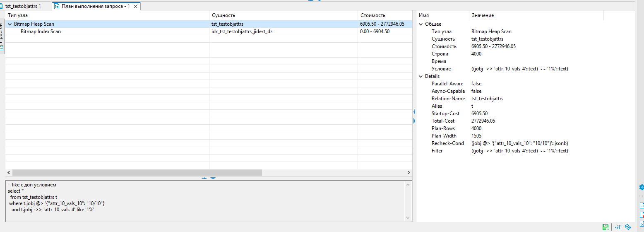Image resolution: width=644 pixels, height=232 pixels.
Task: Click the upward arrow on horizontal sash
Action: 204,178
